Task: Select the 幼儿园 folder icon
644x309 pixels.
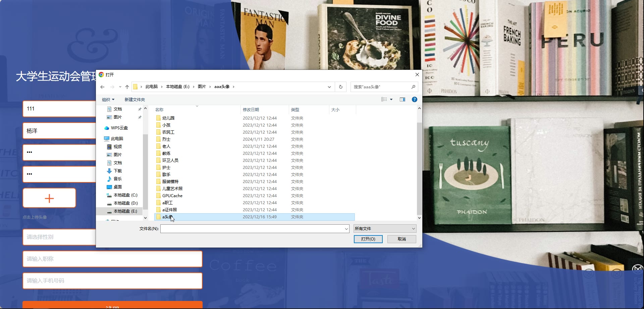Action: point(158,118)
